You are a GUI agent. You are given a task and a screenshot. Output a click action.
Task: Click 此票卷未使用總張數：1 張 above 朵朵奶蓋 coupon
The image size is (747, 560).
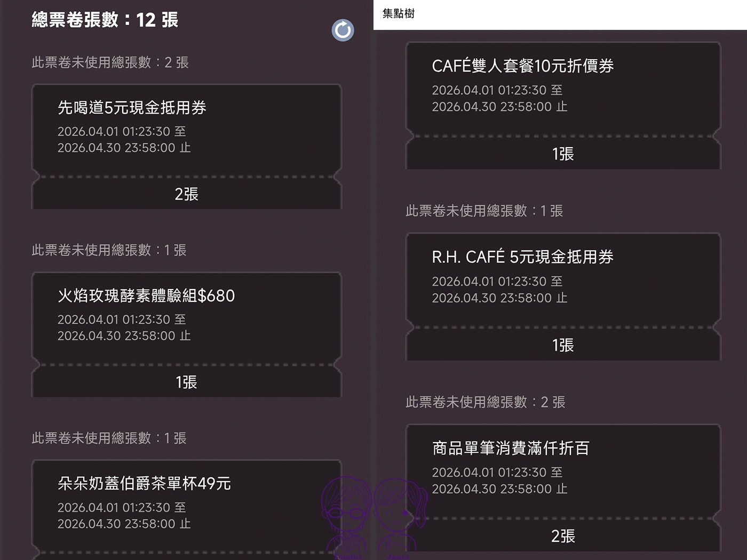109,438
